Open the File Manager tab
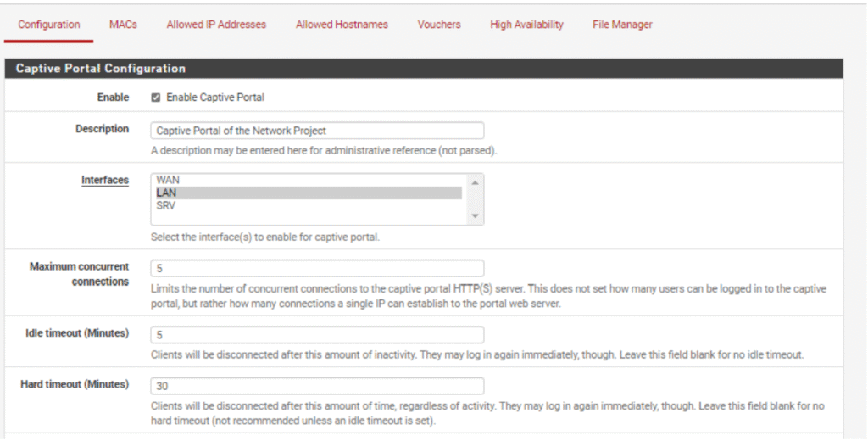This screenshot has width=868, height=441. point(622,25)
